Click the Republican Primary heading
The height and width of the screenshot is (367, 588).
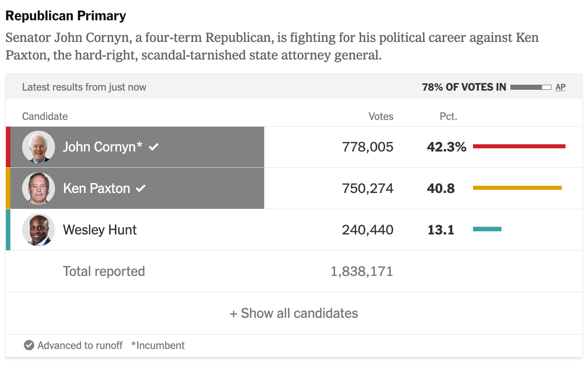tap(66, 16)
